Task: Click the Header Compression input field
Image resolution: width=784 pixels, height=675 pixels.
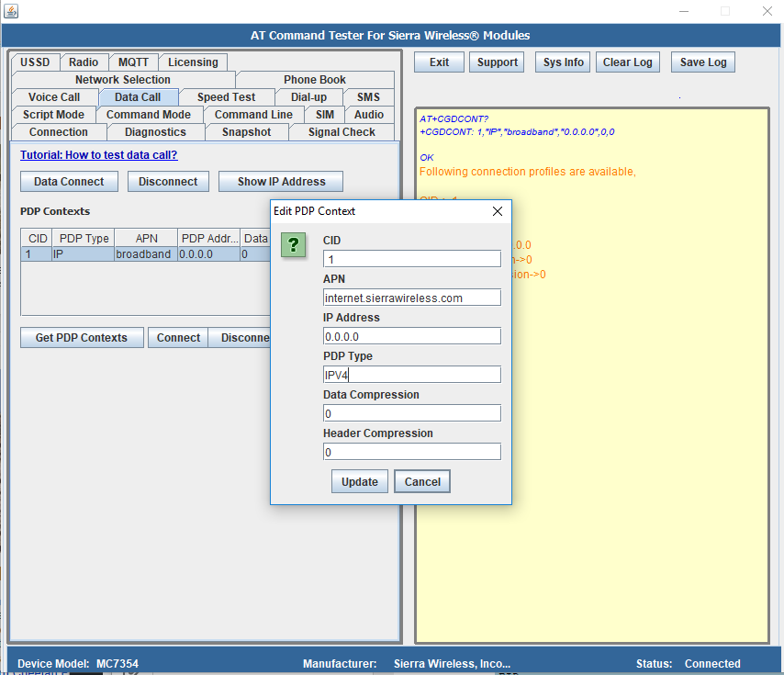Action: point(412,452)
